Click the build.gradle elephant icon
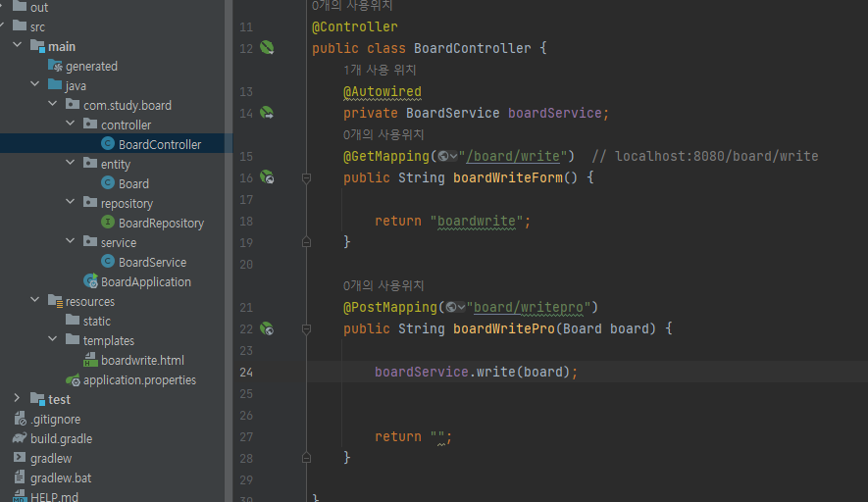This screenshot has height=502, width=868. 20,438
